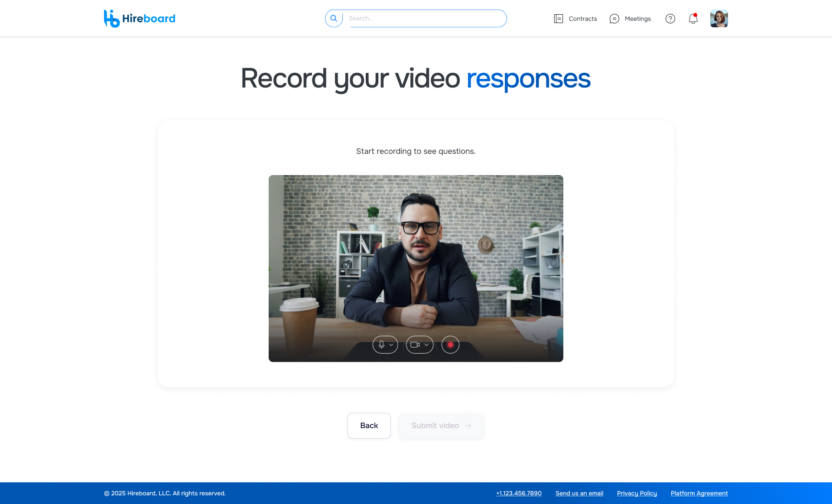Image resolution: width=832 pixels, height=504 pixels.
Task: Focus the Search input field
Action: click(x=425, y=19)
